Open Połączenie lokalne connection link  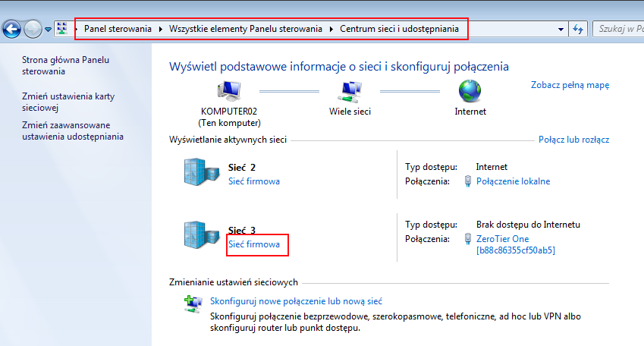[x=513, y=181]
